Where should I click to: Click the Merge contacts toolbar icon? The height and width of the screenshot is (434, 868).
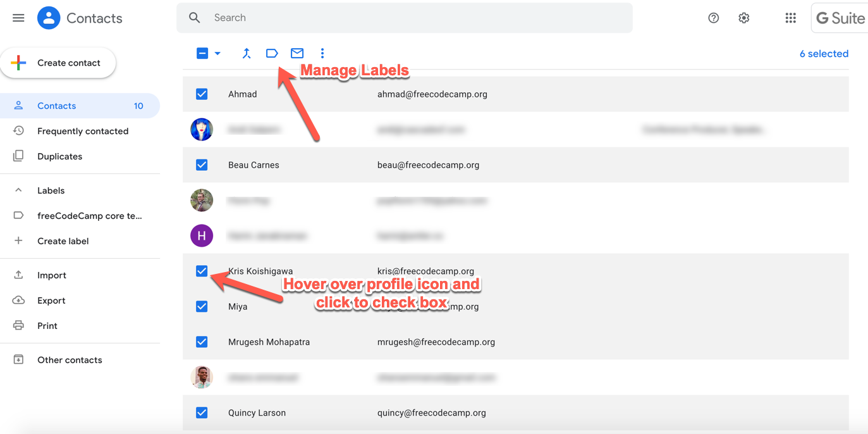pos(247,53)
